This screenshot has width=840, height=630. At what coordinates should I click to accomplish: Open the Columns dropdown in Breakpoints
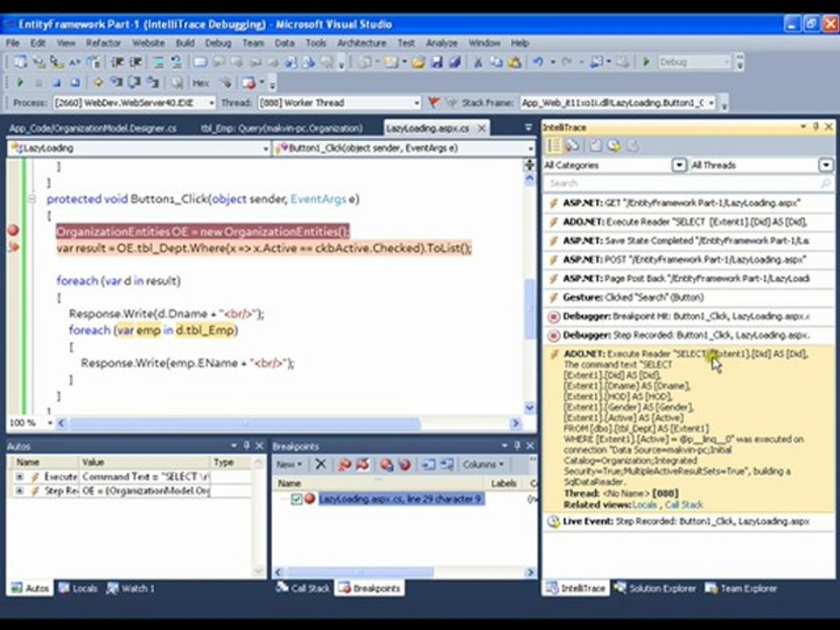483,465
